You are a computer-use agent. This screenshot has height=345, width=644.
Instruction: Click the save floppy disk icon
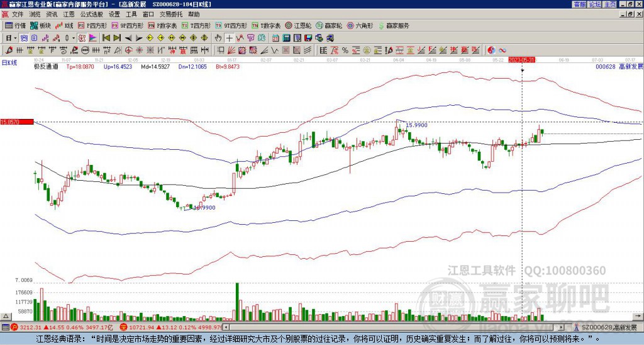click(x=308, y=38)
